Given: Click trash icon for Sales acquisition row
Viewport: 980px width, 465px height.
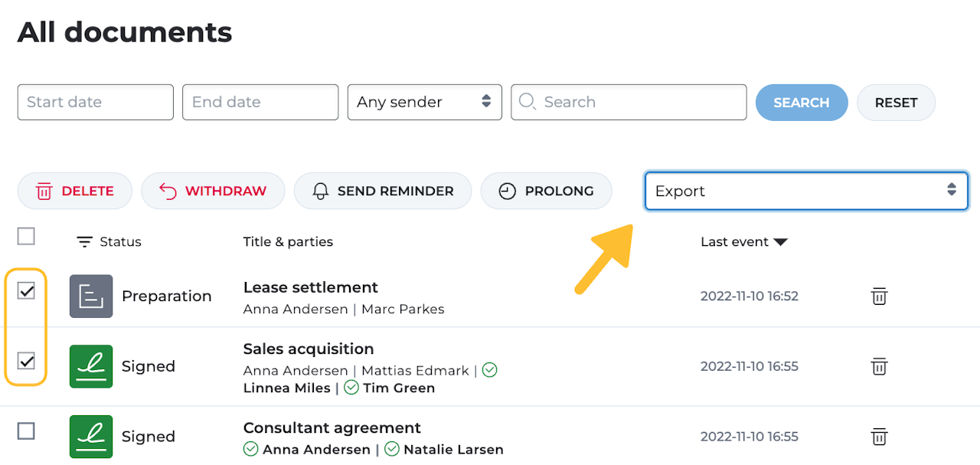Looking at the screenshot, I should (879, 366).
